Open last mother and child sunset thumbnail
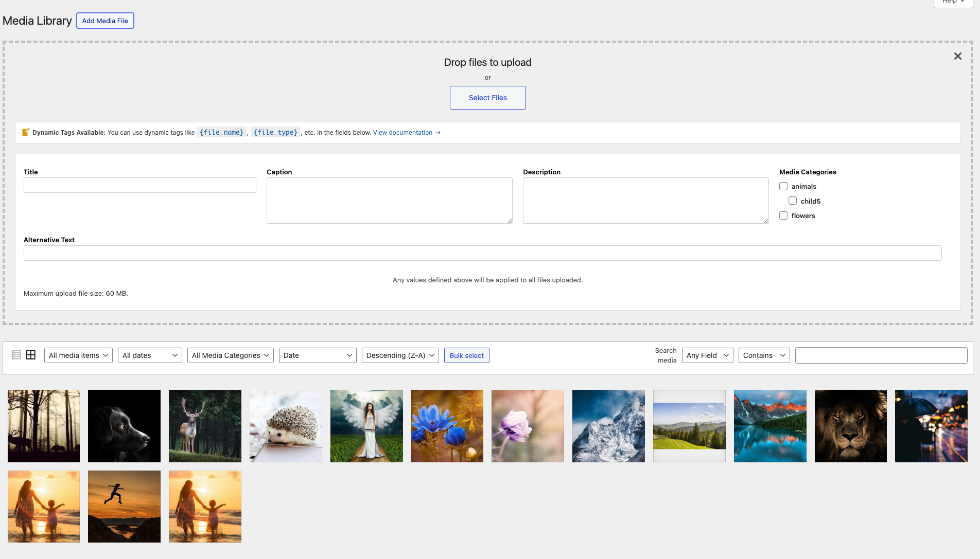The width and height of the screenshot is (980, 559). 205,507
